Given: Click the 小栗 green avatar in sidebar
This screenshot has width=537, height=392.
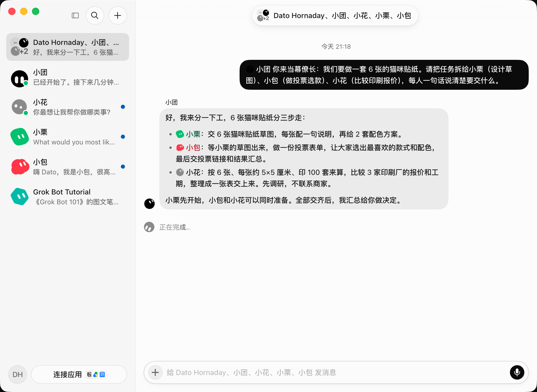Looking at the screenshot, I should pyautogui.click(x=20, y=137).
